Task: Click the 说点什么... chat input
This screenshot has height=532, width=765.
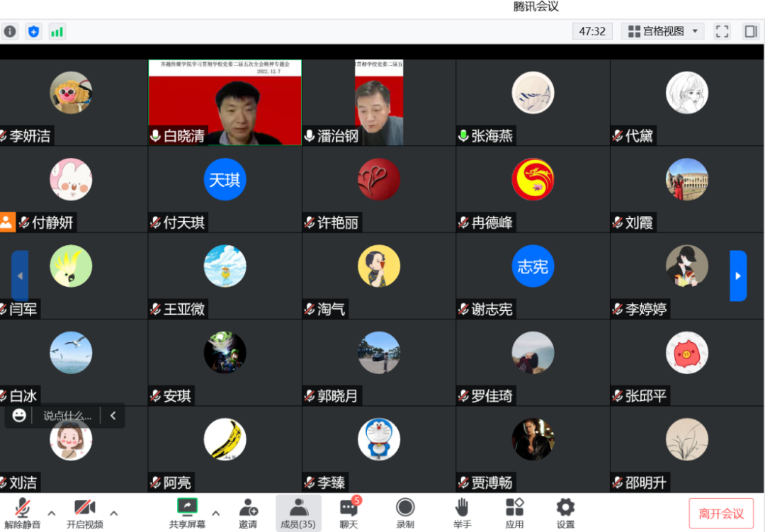Action: (x=67, y=416)
